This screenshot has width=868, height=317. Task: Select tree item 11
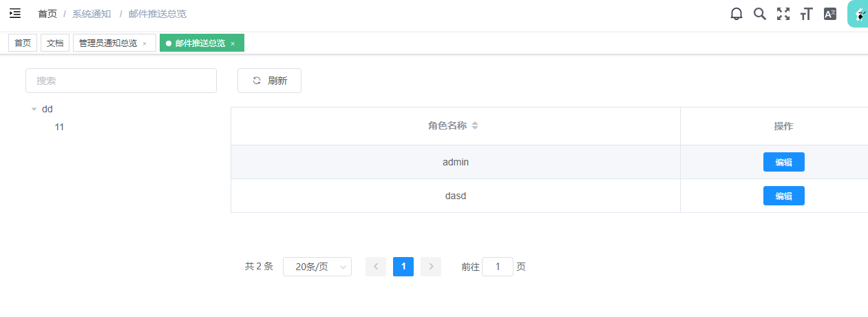pyautogui.click(x=59, y=127)
